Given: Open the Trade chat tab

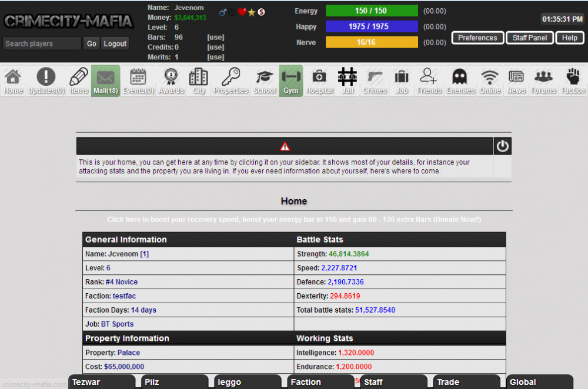Looking at the screenshot, I should click(x=466, y=382).
